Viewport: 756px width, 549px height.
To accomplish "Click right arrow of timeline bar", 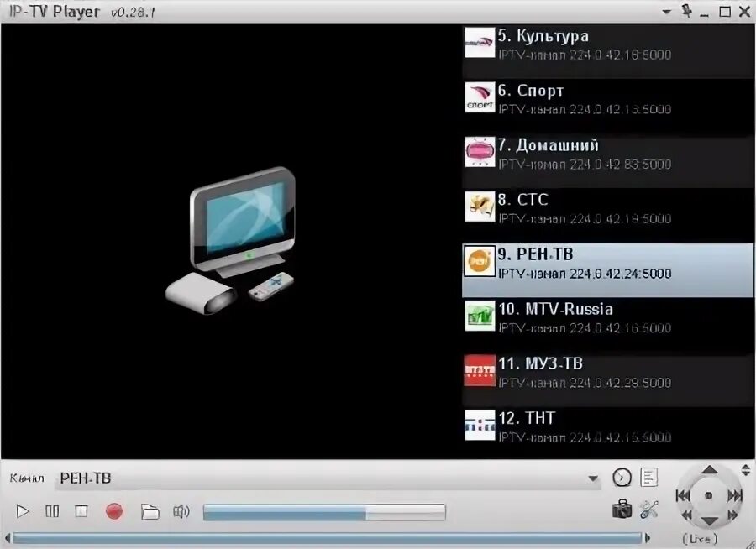I will click(x=648, y=538).
